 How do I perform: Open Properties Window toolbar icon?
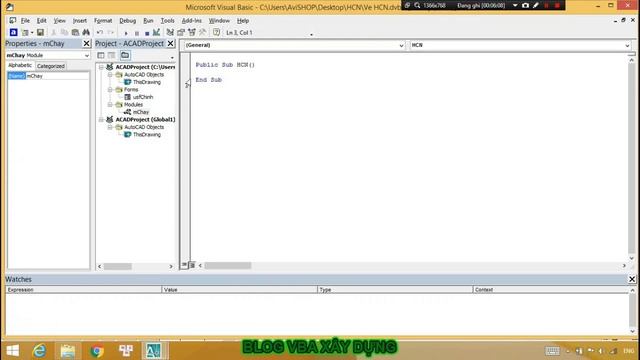[x=181, y=32]
